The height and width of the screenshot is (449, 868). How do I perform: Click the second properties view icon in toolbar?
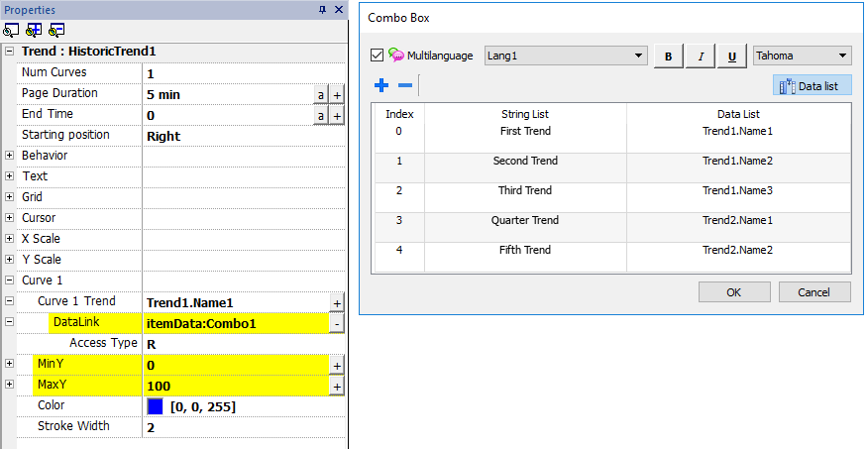pos(34,29)
